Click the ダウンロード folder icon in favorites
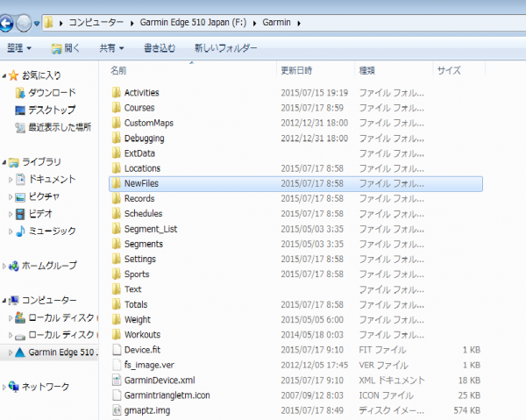The width and height of the screenshot is (526, 420). tap(21, 93)
